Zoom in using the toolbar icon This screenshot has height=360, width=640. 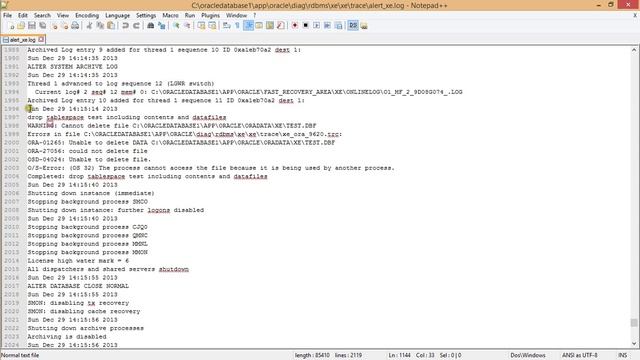click(176, 26)
